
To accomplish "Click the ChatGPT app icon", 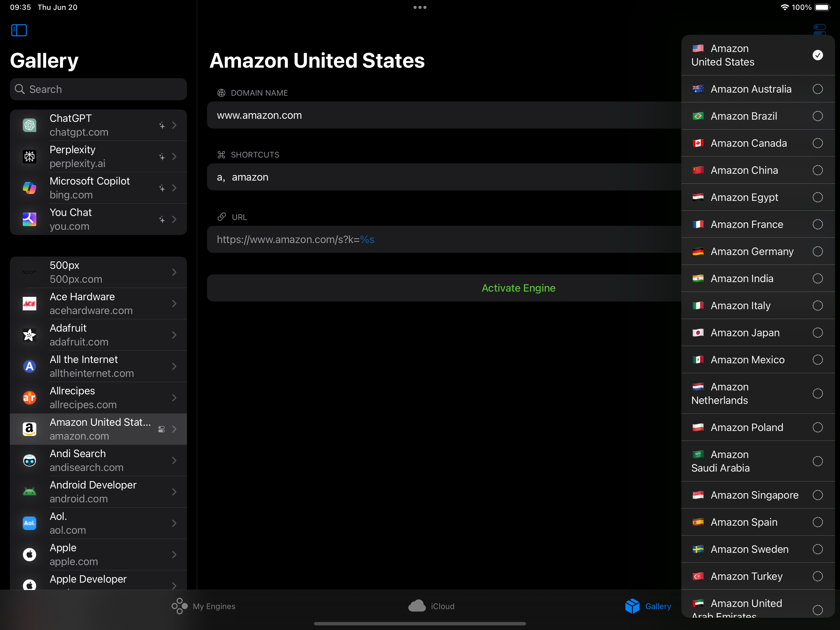I will tap(30, 125).
